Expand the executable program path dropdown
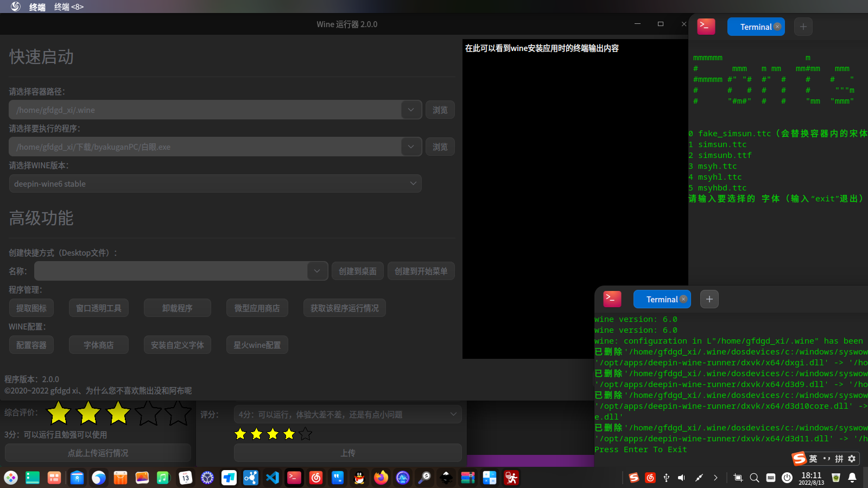Image resolution: width=868 pixels, height=488 pixels. click(x=411, y=147)
